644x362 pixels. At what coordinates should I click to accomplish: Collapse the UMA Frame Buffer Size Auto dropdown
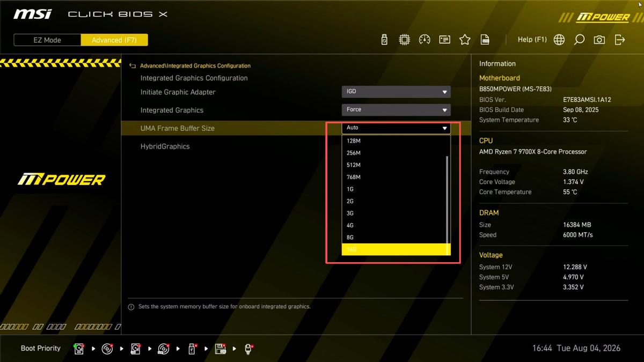coord(396,128)
